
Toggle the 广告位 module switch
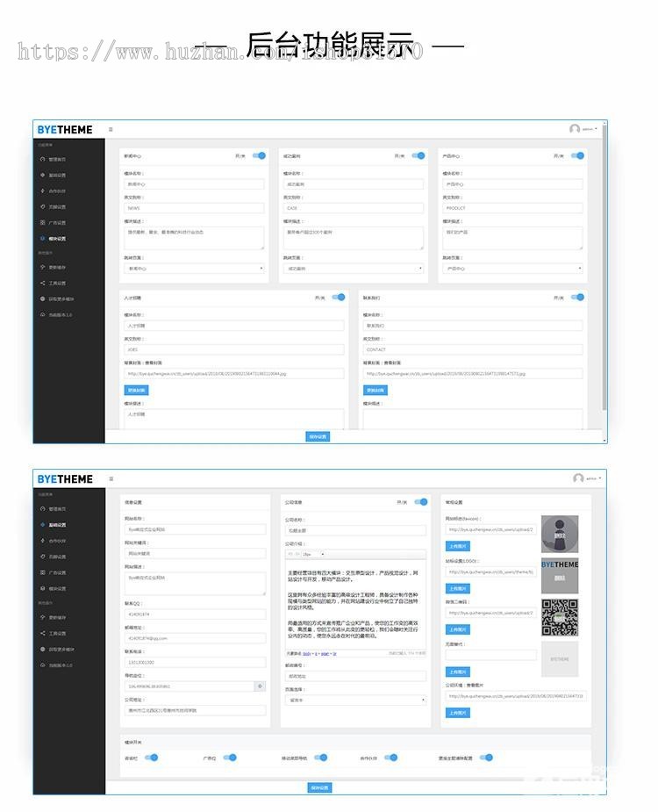tap(230, 758)
